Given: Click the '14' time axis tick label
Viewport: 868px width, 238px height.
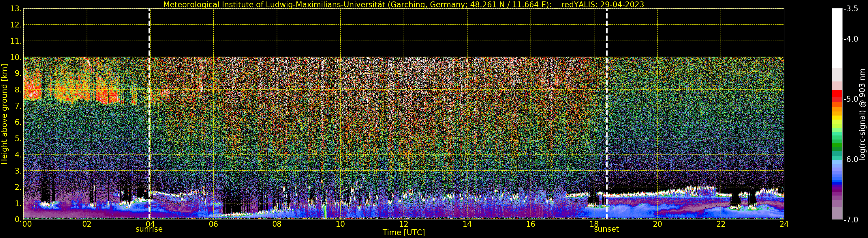Looking at the screenshot, I should point(467,224).
